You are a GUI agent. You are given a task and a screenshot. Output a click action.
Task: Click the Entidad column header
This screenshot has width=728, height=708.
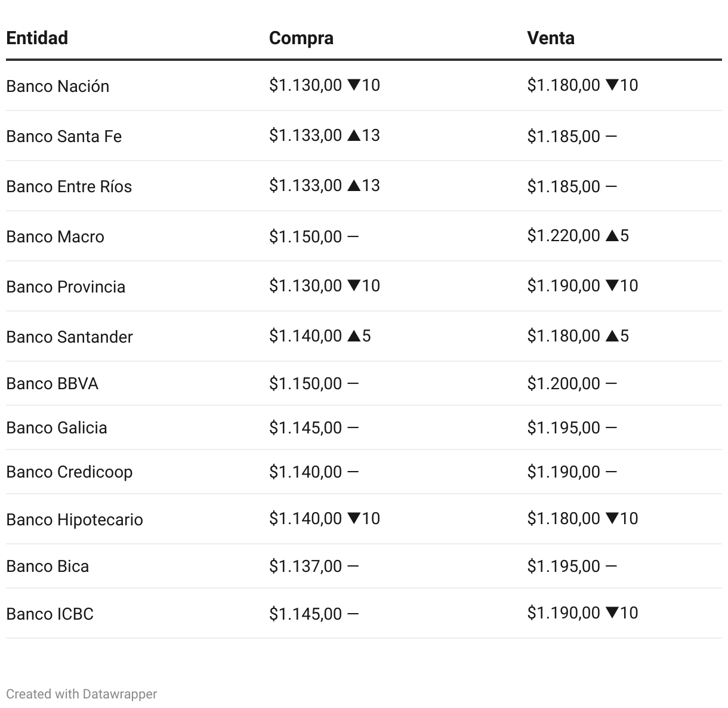click(x=37, y=38)
